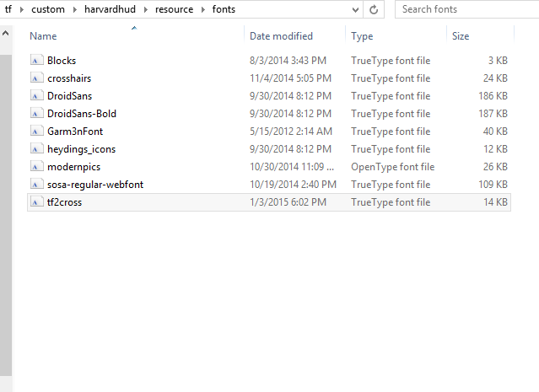Select the crosshairs file name

[69, 78]
